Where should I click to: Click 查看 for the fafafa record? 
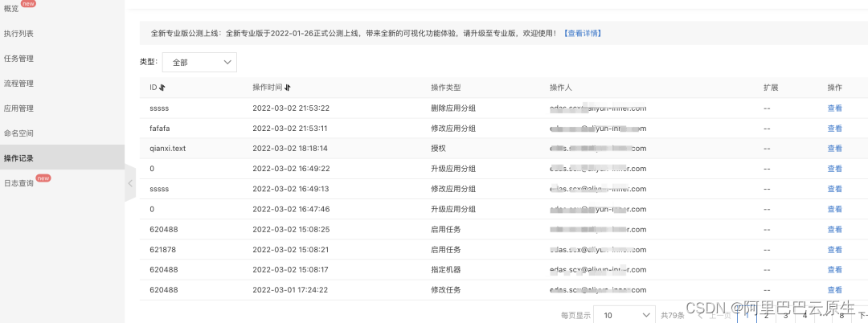pyautogui.click(x=835, y=129)
